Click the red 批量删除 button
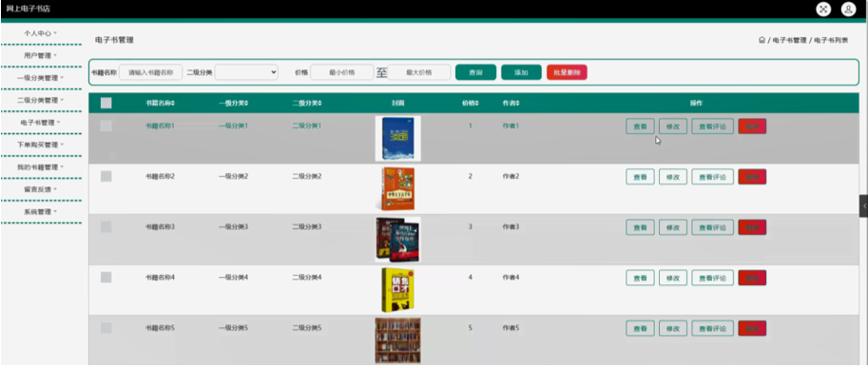 click(x=567, y=72)
